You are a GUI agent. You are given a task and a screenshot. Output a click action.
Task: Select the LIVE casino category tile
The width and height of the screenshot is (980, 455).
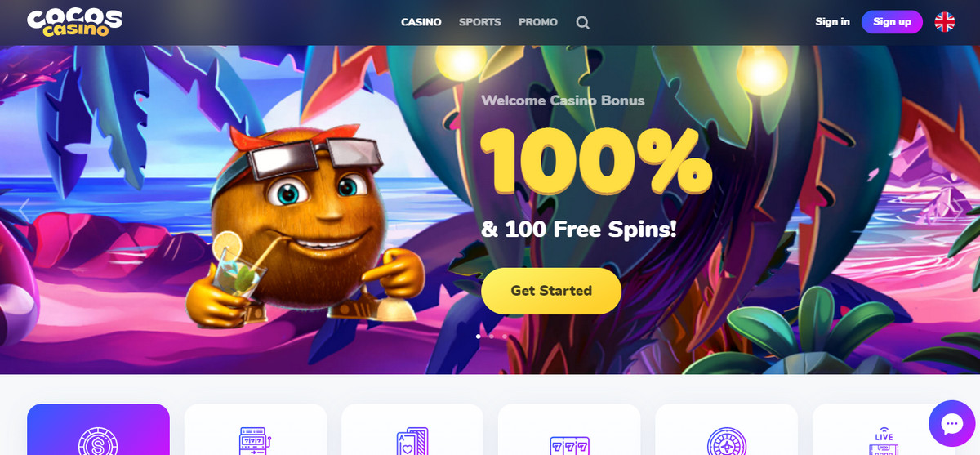883,430
